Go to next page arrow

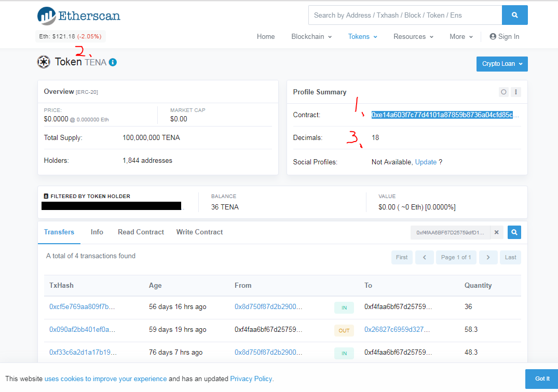(488, 257)
